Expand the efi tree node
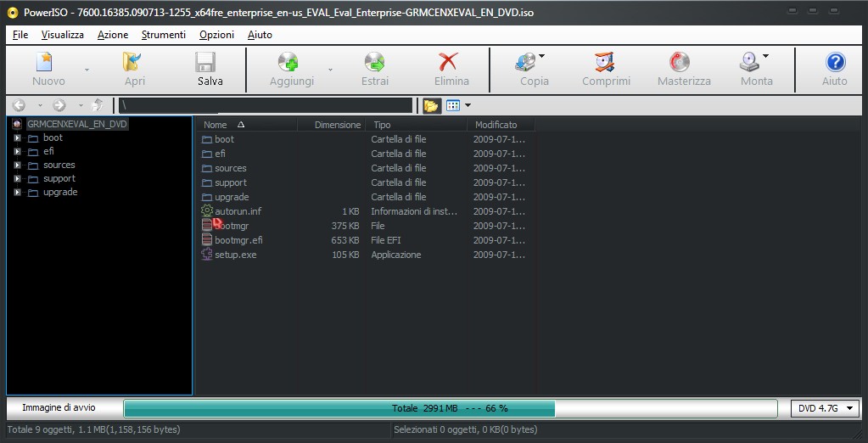The height and width of the screenshot is (443, 868). pyautogui.click(x=17, y=151)
